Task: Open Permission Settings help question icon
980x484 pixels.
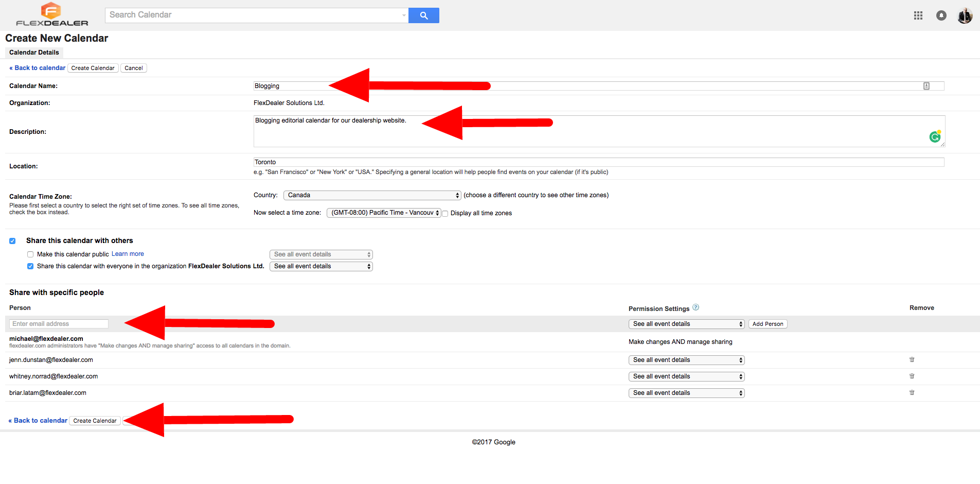Action: coord(696,307)
